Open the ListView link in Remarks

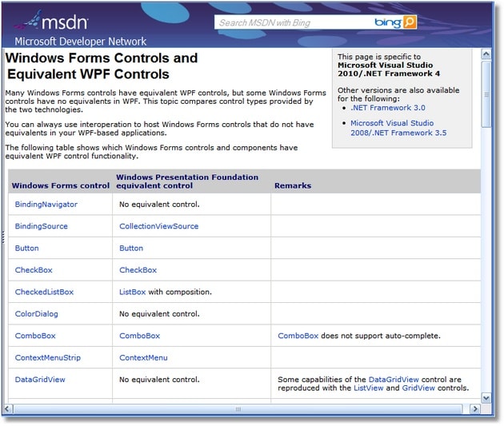click(x=368, y=388)
